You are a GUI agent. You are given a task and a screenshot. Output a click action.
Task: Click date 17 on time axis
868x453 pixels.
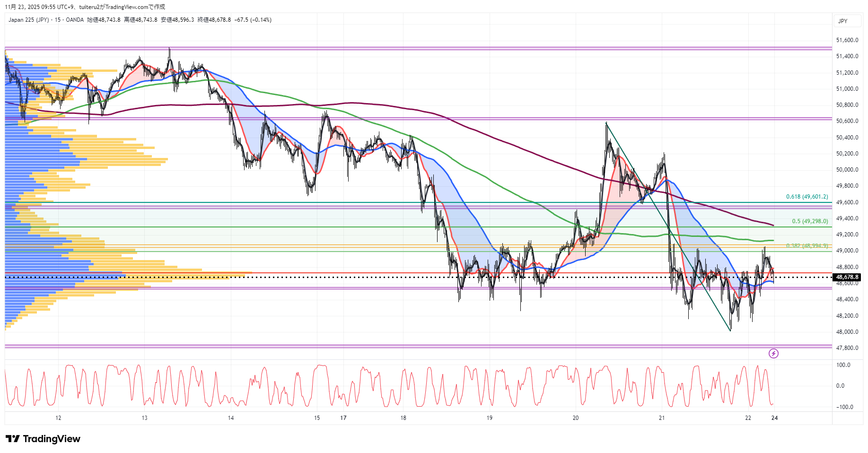pos(343,418)
